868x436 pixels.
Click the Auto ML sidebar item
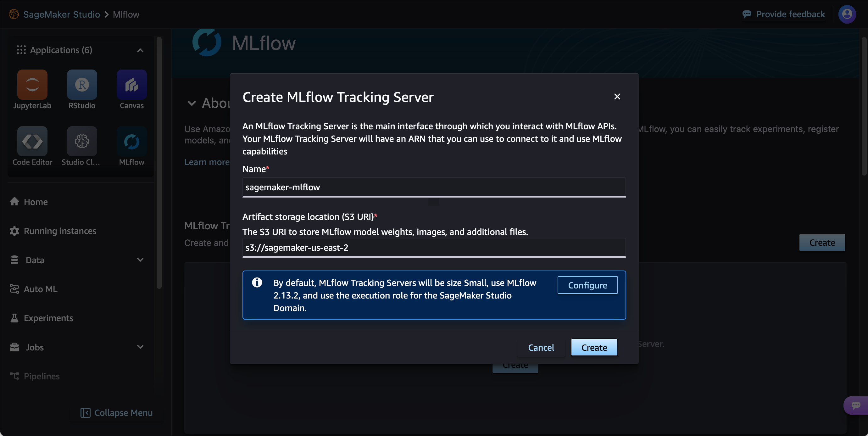pyautogui.click(x=40, y=289)
